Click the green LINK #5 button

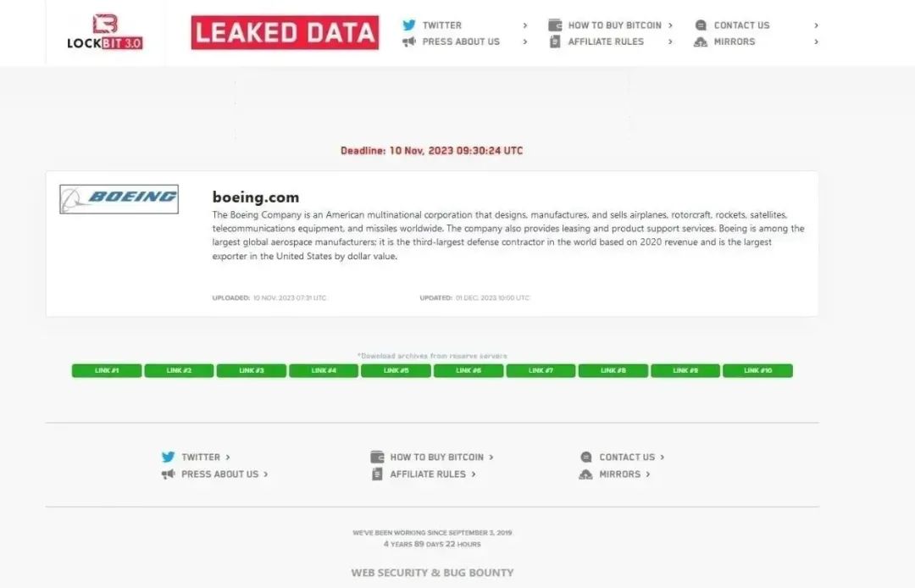point(396,370)
